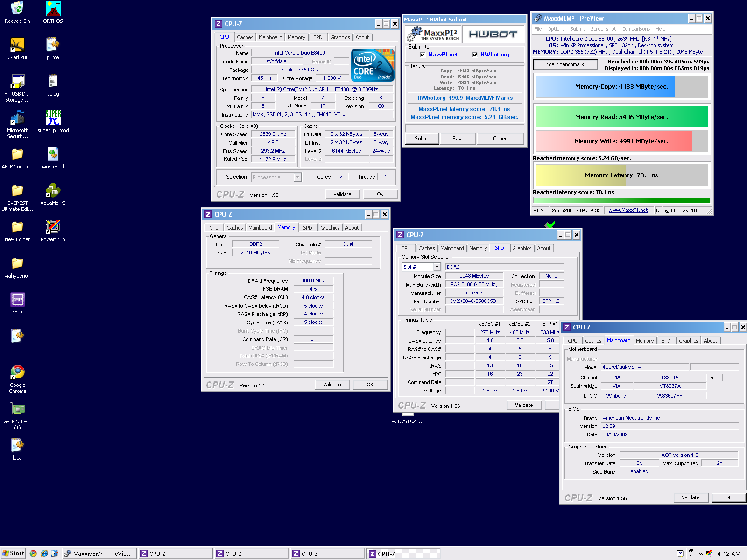Image resolution: width=747 pixels, height=560 pixels.
Task: Select the splog file icon
Action: coord(53,85)
